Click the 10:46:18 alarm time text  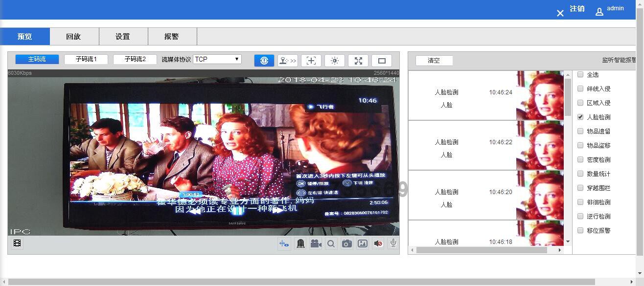pos(501,242)
